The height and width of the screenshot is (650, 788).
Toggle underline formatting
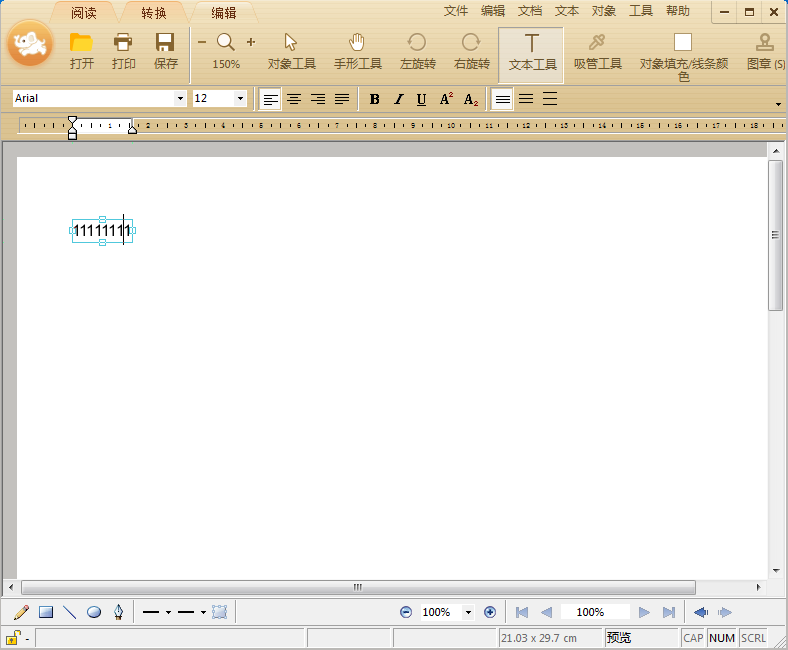(421, 99)
